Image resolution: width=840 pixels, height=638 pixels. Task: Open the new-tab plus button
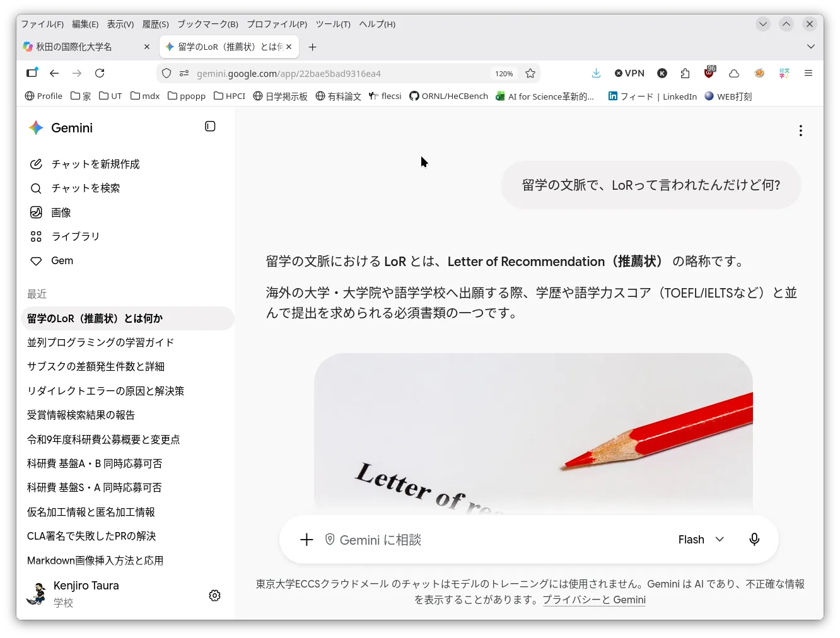pos(312,47)
